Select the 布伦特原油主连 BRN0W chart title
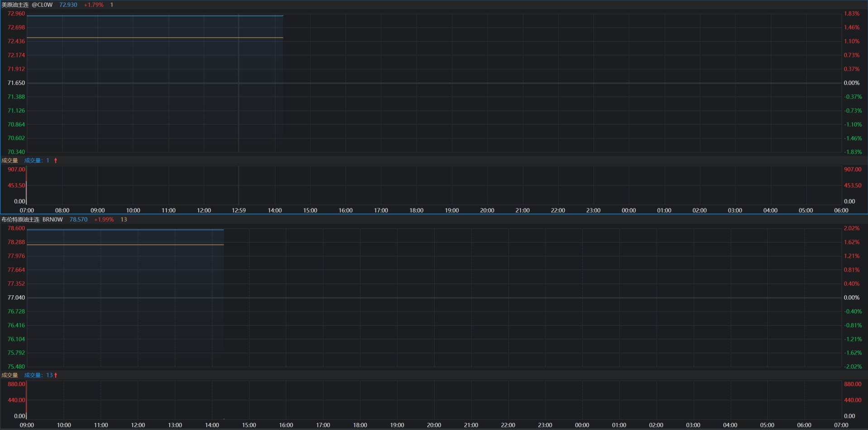The width and height of the screenshot is (868, 430). click(x=32, y=219)
